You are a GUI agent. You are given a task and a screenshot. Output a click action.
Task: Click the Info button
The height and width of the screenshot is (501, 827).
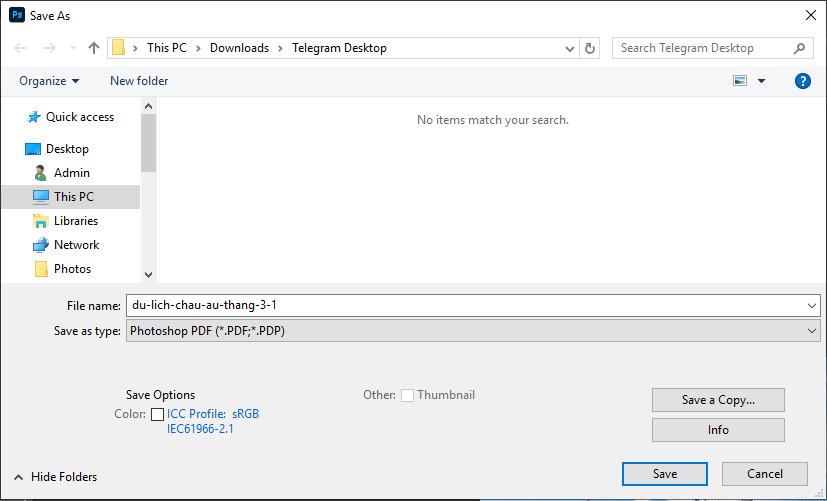[718, 430]
